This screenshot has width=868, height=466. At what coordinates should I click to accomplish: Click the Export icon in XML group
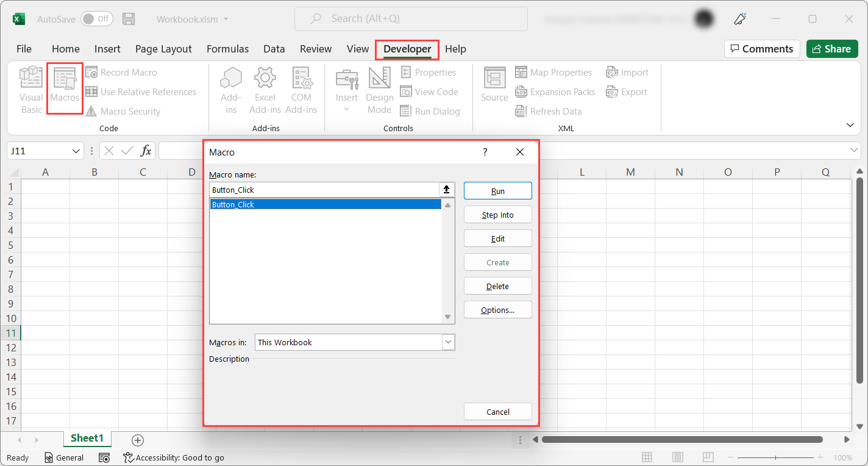coord(610,91)
